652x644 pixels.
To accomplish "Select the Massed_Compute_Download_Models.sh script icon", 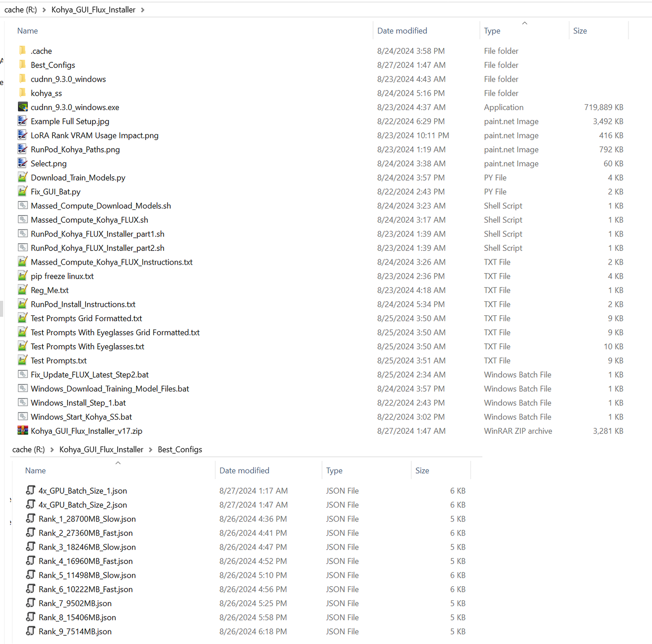I will (x=23, y=206).
